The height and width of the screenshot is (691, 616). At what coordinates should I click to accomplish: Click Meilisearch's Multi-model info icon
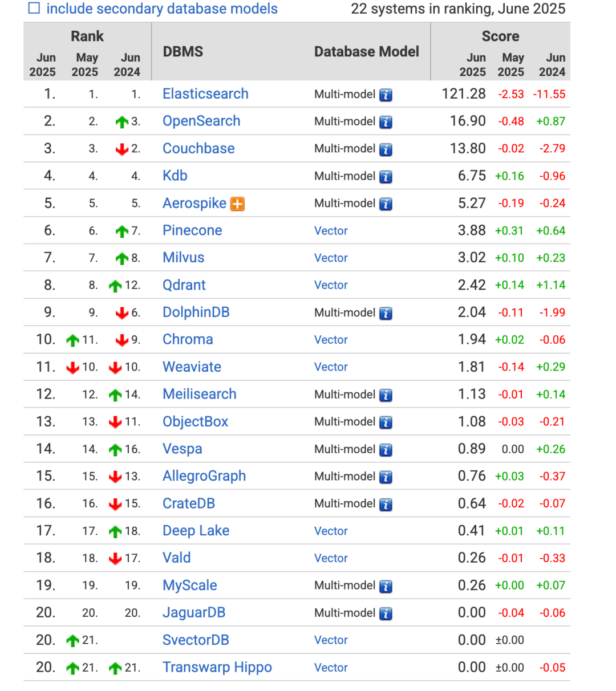pos(386,395)
